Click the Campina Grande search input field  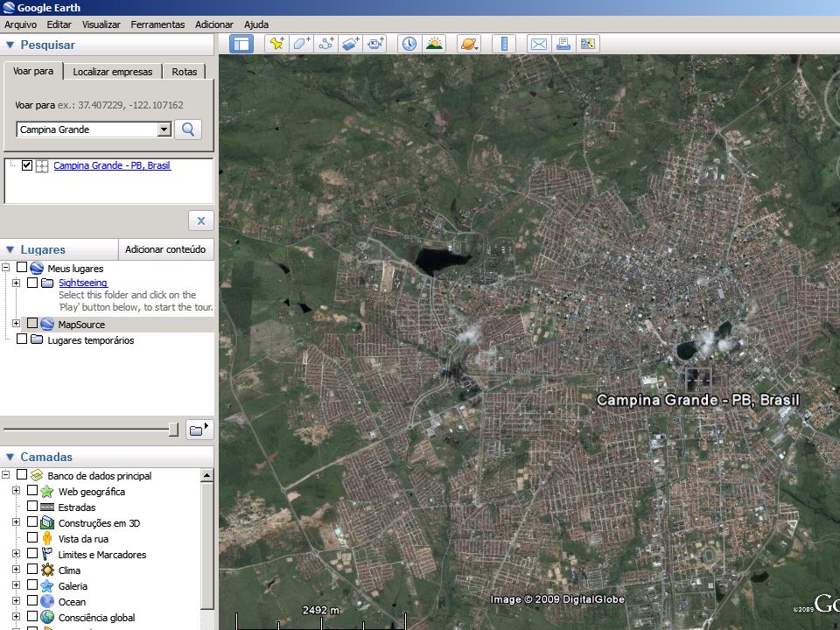click(x=87, y=129)
